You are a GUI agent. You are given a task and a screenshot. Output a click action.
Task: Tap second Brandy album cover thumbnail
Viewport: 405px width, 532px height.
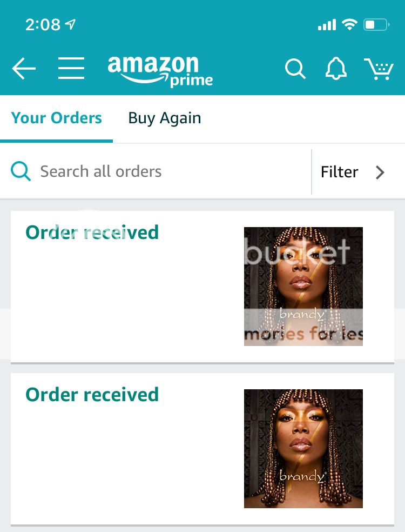pos(303,449)
